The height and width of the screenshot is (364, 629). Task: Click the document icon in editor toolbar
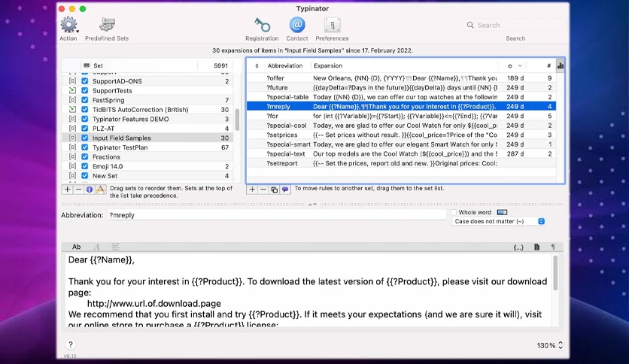click(536, 247)
